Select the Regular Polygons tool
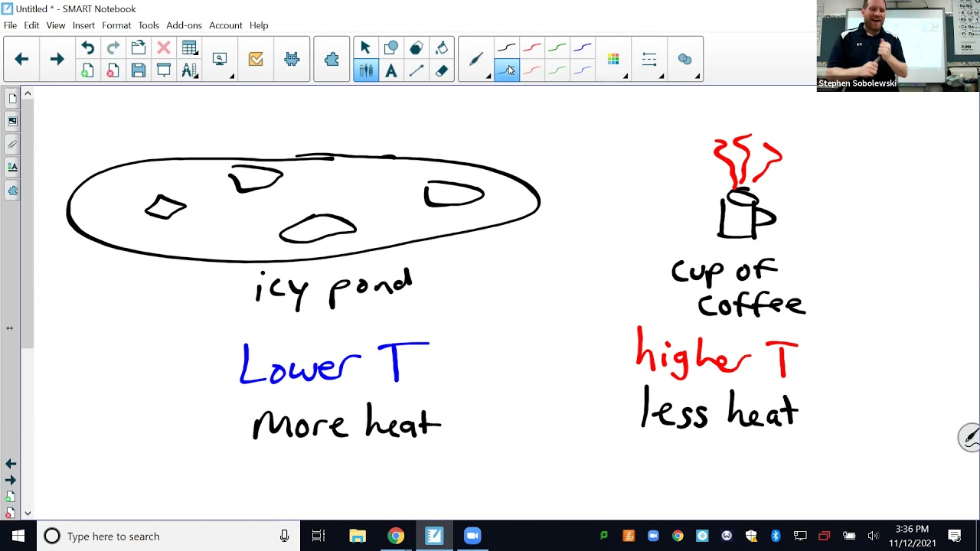The image size is (980, 551). (416, 48)
